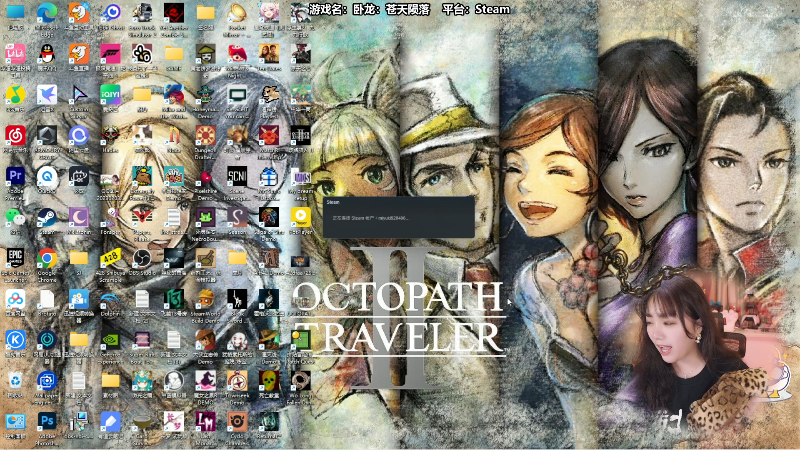The height and width of the screenshot is (450, 800).
Task: Launch Microsoft Edge from the desktop
Action: point(47,13)
